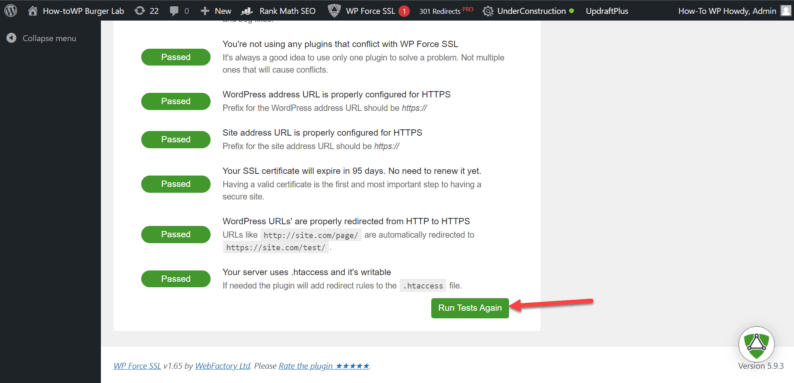This screenshot has width=794, height=383.
Task: Click the red notification badge showing 1
Action: (x=404, y=11)
